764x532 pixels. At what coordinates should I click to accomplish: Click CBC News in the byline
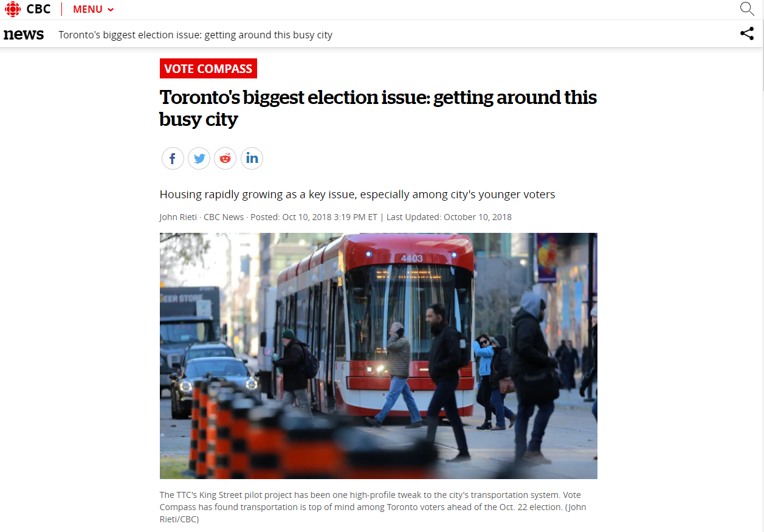[x=224, y=217]
